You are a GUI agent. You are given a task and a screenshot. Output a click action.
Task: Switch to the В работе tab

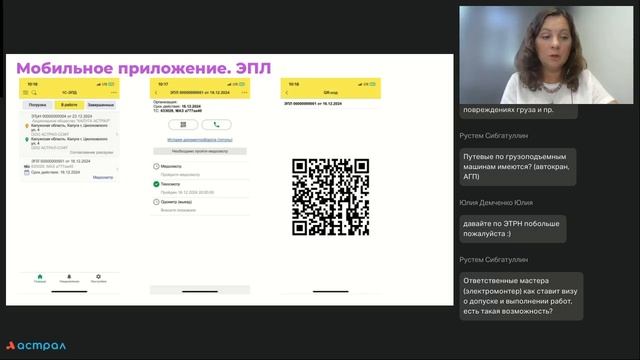coord(69,105)
